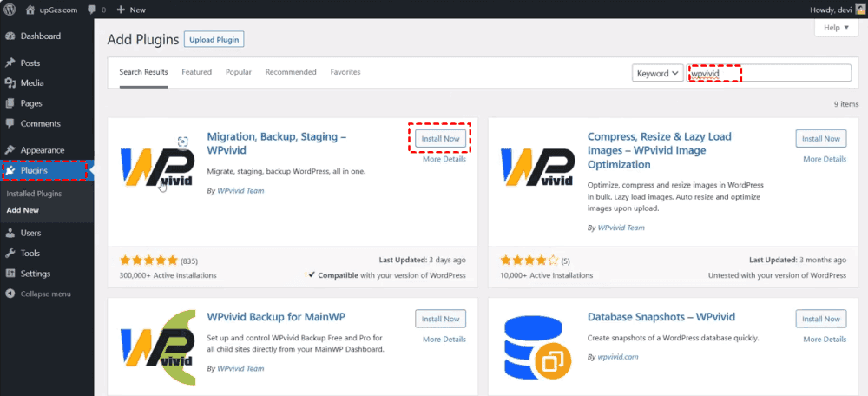Screen dimensions: 868x396
Task: Select Add New submenu item
Action: 23,210
